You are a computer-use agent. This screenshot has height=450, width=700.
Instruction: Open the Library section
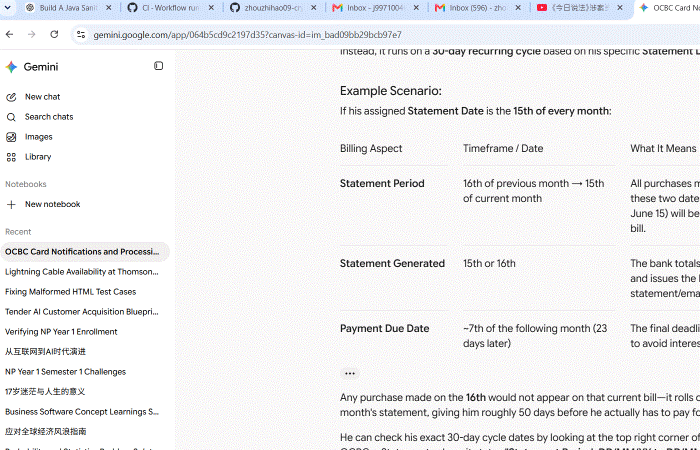pos(38,157)
